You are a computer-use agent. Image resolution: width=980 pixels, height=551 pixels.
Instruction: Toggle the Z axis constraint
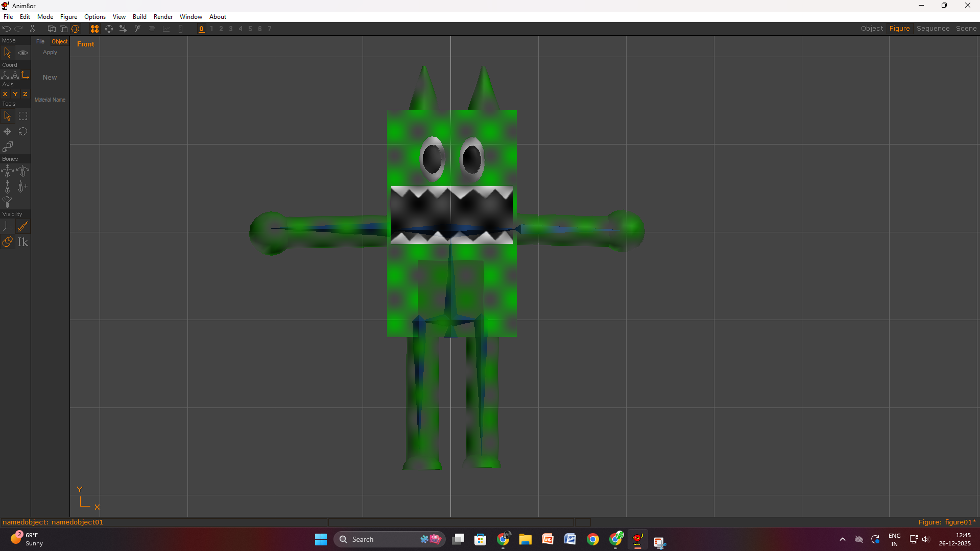(25, 94)
